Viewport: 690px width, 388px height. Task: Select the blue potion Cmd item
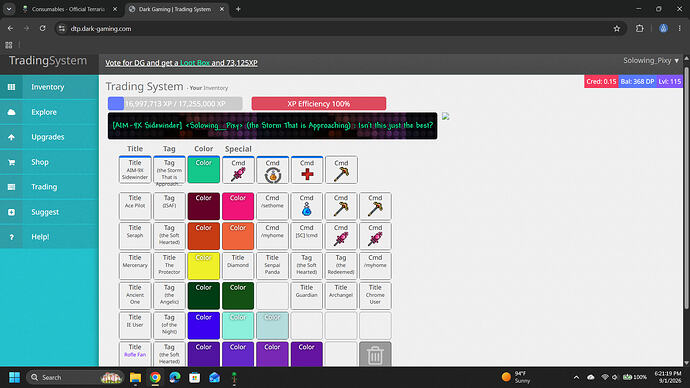pos(307,206)
